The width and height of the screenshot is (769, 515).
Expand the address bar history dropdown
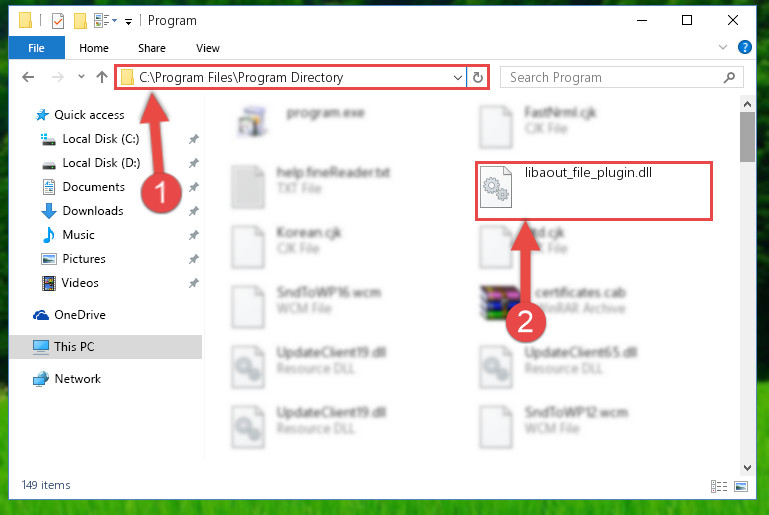coord(458,77)
